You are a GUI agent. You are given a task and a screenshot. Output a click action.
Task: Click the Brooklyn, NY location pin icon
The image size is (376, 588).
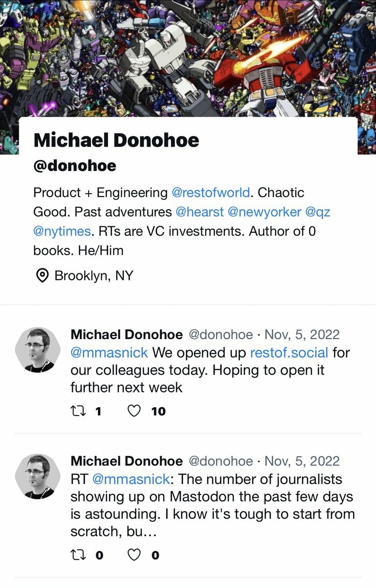click(43, 276)
